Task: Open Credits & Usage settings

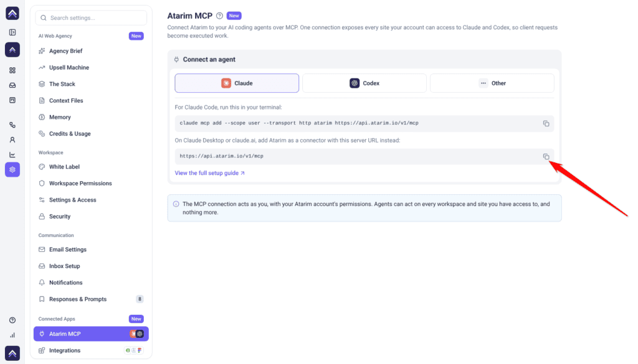Action: coord(91,134)
